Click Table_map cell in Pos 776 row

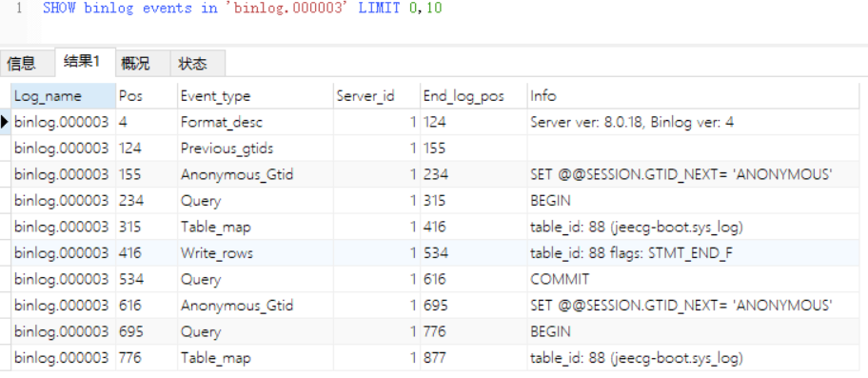tap(255, 357)
